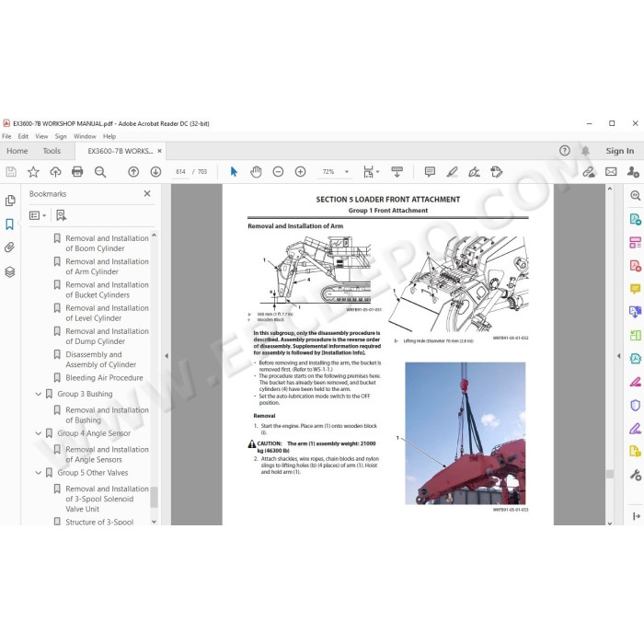
Task: Collapse left navigation pane arrow
Action: pos(167,356)
